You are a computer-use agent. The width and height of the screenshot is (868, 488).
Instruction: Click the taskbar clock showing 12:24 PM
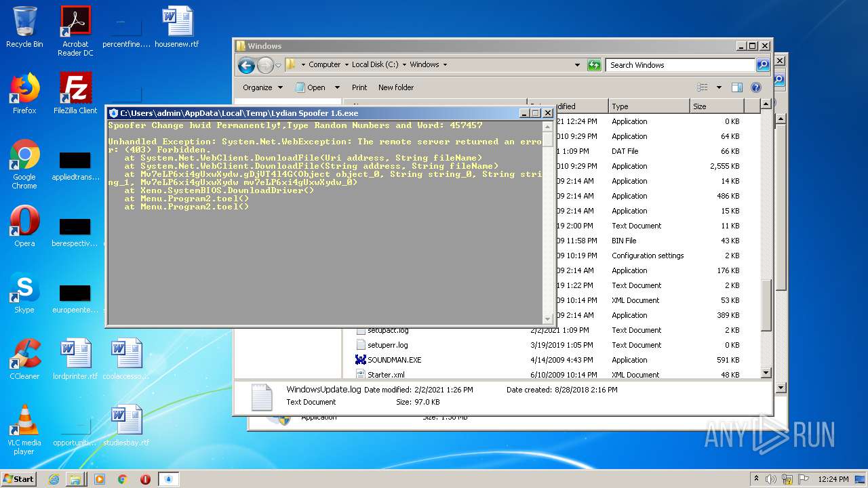(x=833, y=479)
